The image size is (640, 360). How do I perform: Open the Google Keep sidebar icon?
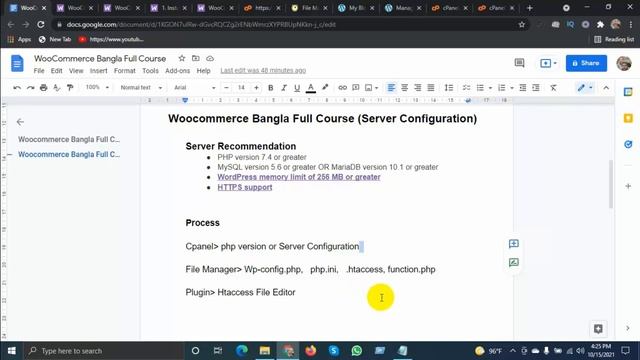coord(628,118)
